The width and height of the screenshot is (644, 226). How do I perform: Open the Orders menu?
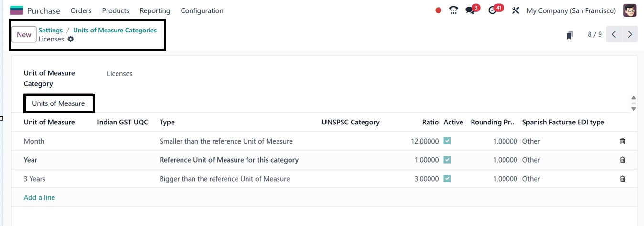[81, 10]
